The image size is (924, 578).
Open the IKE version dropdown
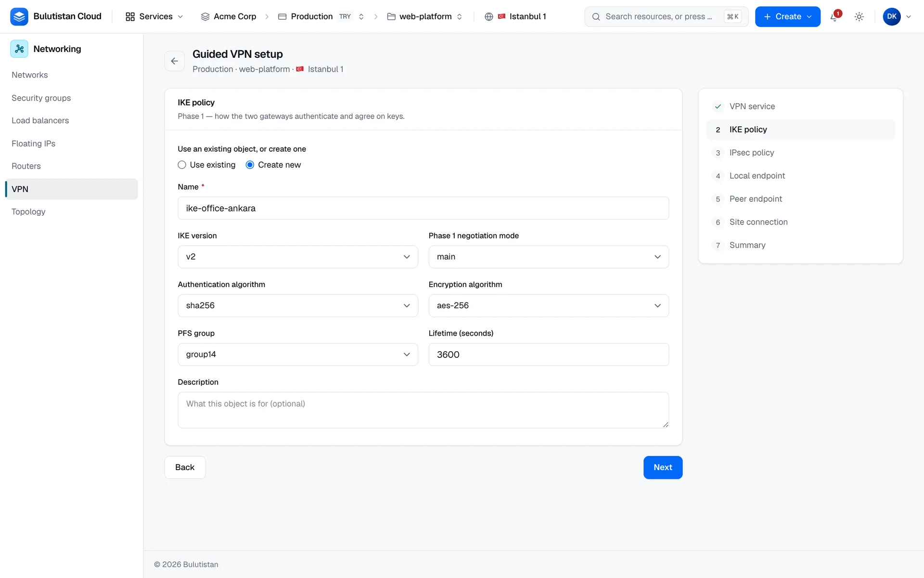(298, 257)
